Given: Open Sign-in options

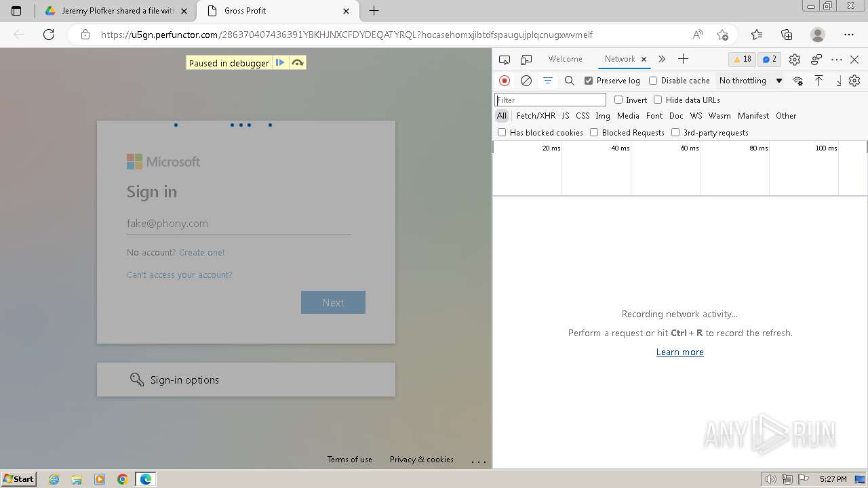Looking at the screenshot, I should (246, 380).
